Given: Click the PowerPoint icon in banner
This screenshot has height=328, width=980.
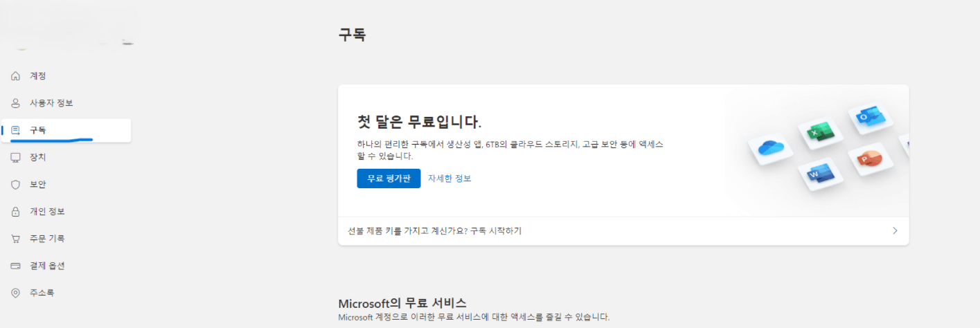Looking at the screenshot, I should (870, 160).
